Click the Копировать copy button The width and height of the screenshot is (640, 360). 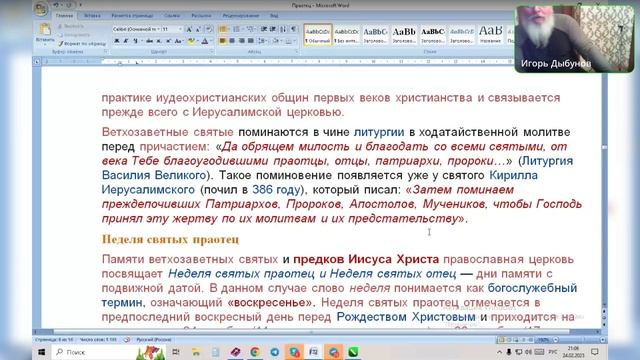tap(74, 35)
